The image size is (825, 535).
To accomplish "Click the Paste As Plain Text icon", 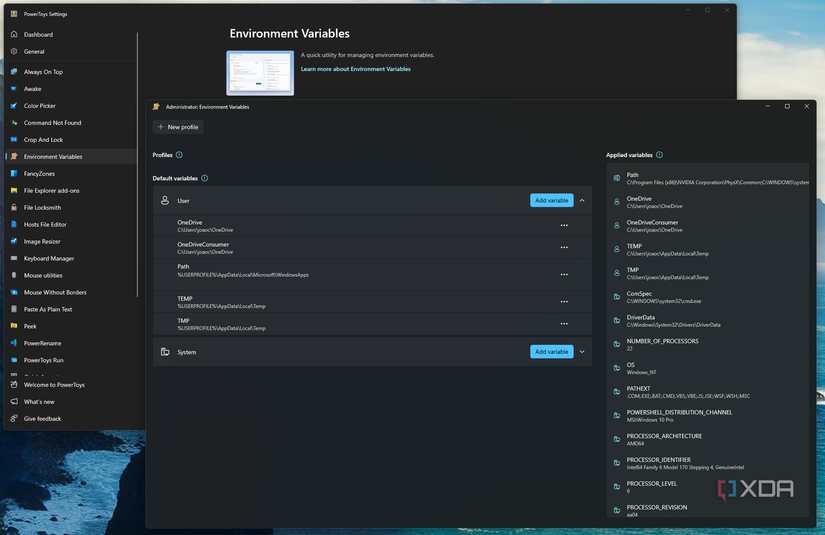I will 14,309.
